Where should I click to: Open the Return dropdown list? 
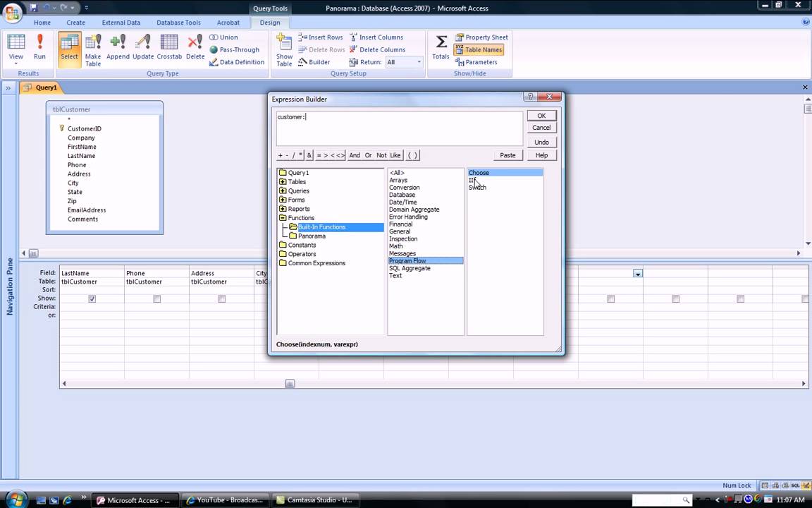pyautogui.click(x=419, y=62)
